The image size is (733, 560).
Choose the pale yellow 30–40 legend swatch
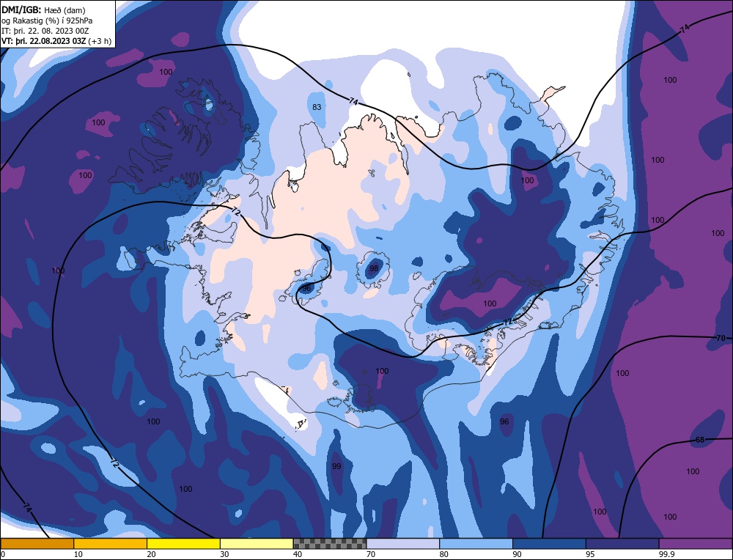(x=257, y=543)
